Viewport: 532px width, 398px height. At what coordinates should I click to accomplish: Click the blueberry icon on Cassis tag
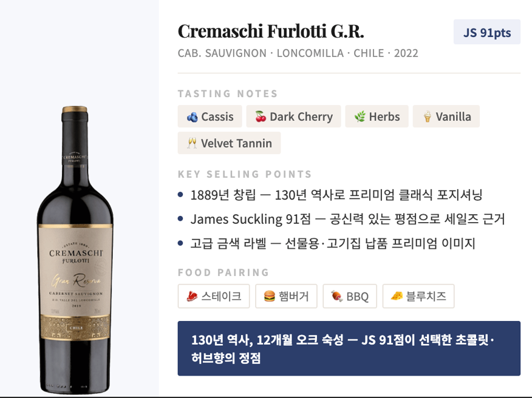pyautogui.click(x=192, y=117)
